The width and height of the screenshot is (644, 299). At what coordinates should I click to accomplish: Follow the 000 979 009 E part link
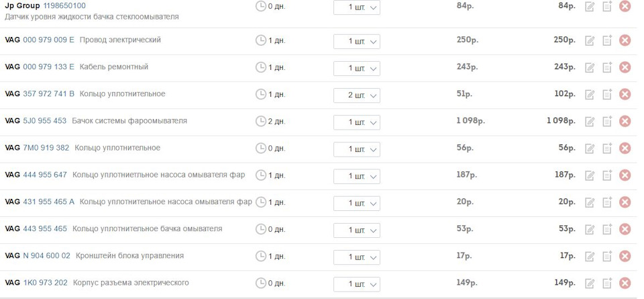click(x=48, y=40)
